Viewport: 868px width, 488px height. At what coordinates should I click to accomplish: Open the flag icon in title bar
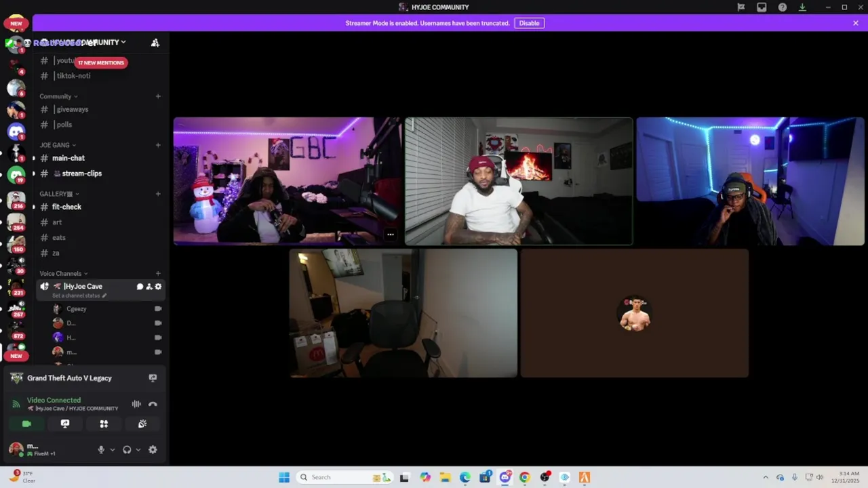[741, 7]
